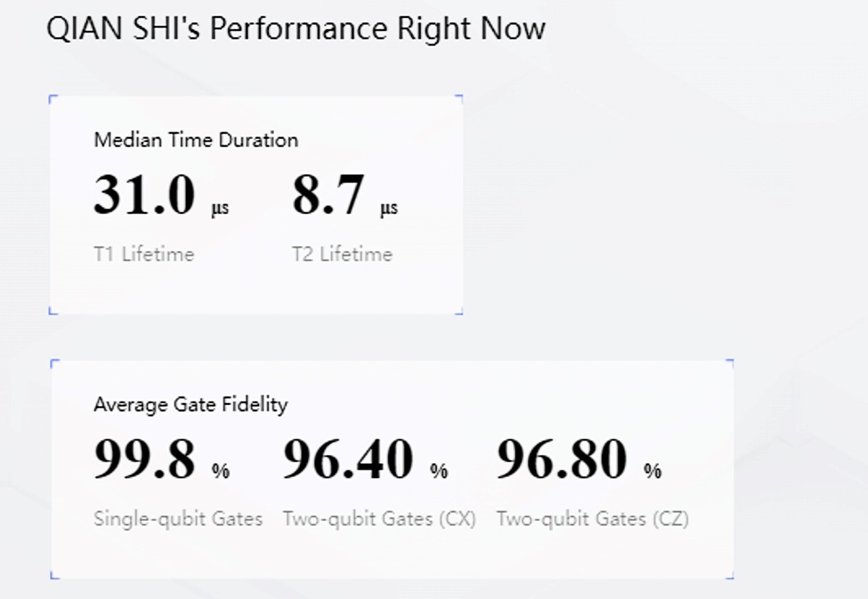Viewport: 868px width, 599px height.
Task: Click the QIAN SHI's Performance Right Now heading
Action: (x=296, y=29)
